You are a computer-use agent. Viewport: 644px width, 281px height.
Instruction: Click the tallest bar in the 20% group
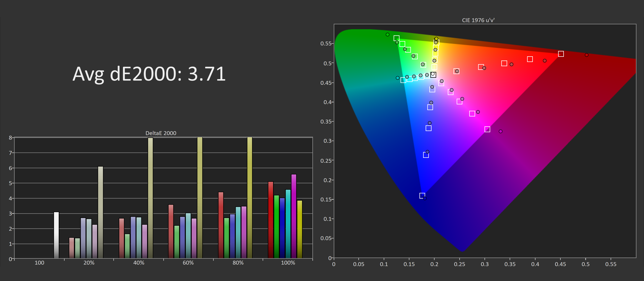click(x=100, y=212)
